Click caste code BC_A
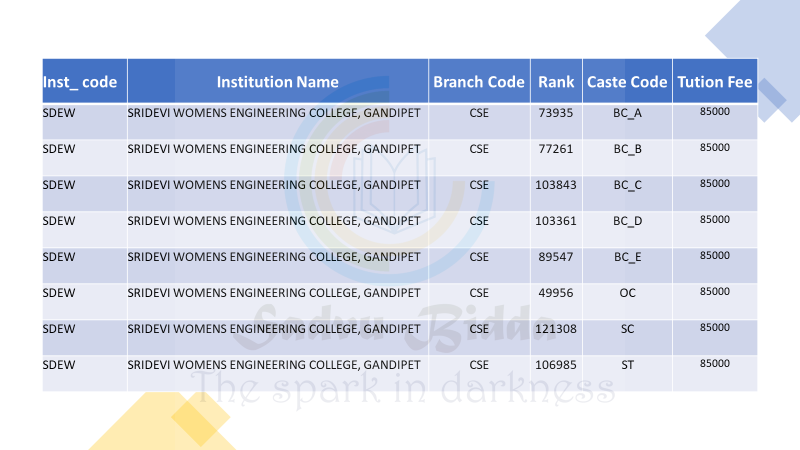The width and height of the screenshot is (800, 450). 628,113
